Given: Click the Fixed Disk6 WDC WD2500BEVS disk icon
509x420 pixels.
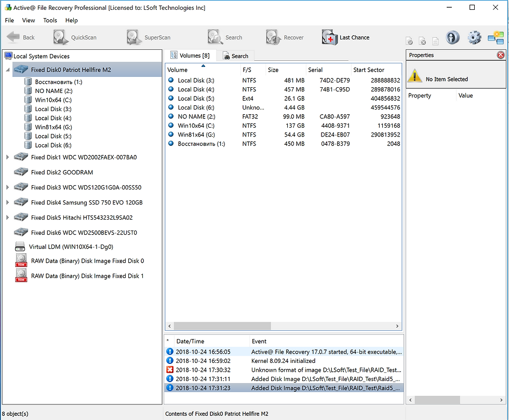Looking at the screenshot, I should tap(21, 232).
